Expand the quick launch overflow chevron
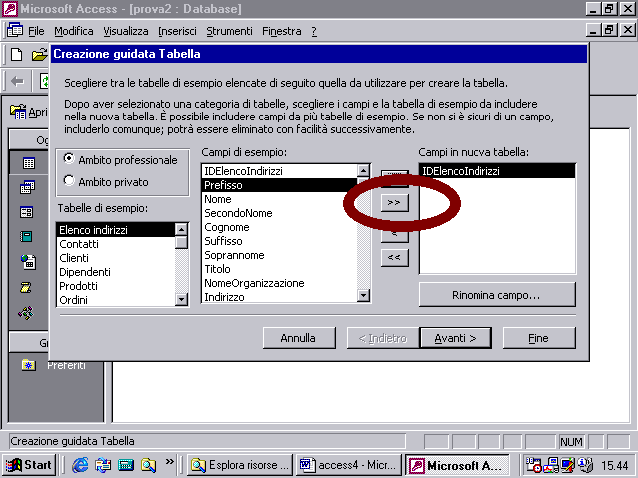The width and height of the screenshot is (638, 478). pos(170,461)
